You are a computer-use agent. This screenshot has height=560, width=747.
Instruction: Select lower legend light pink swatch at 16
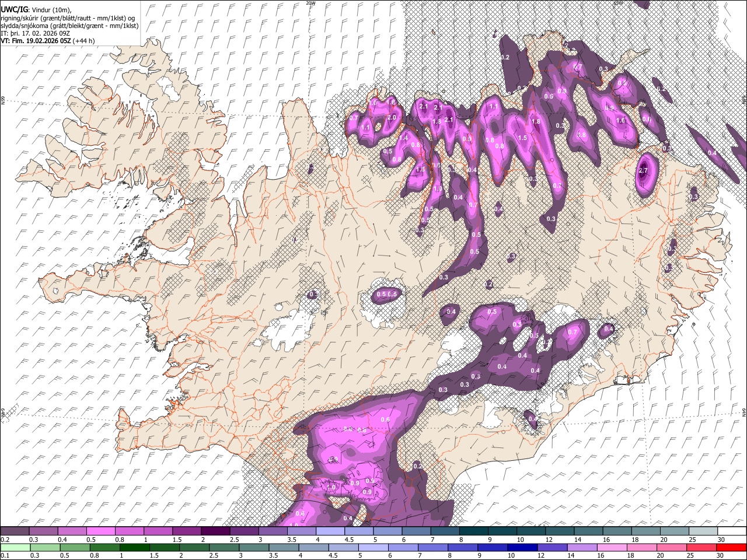612,547
